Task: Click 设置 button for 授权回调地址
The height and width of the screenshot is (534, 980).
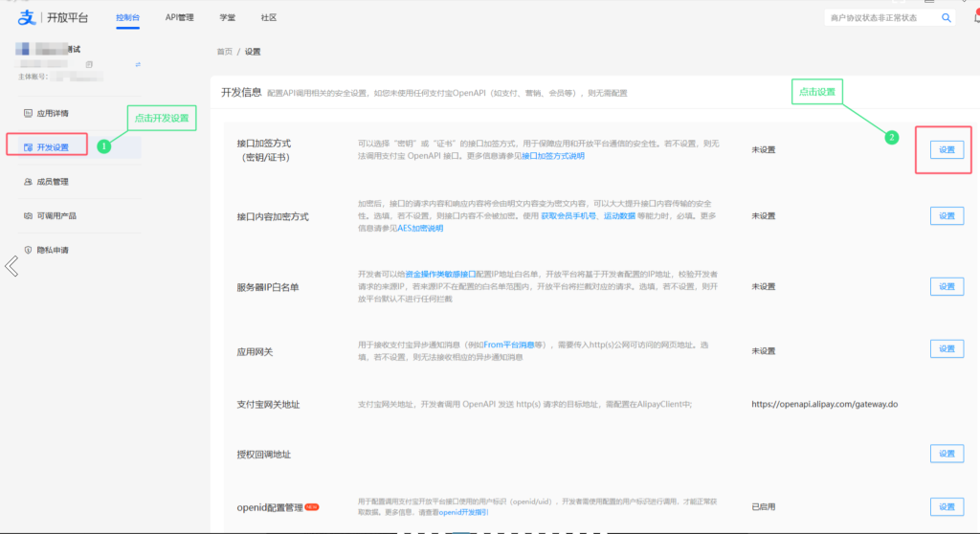Action: coord(947,454)
